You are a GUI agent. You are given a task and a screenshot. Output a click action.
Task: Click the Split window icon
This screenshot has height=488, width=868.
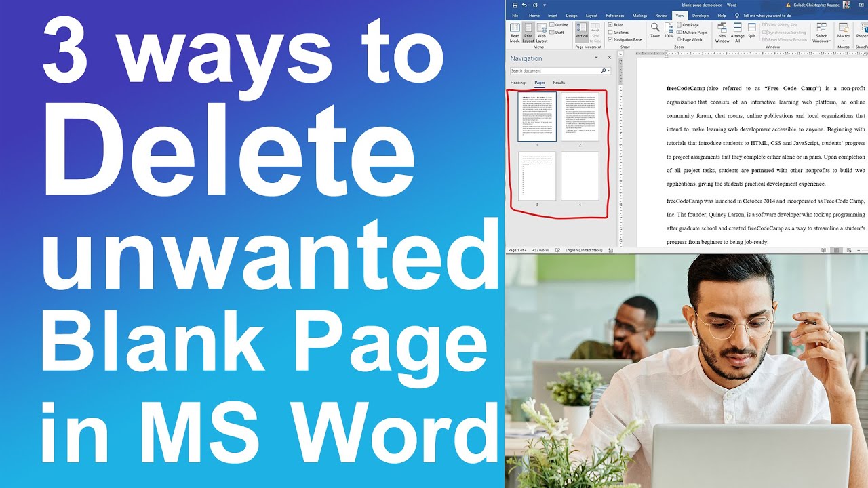tap(751, 30)
